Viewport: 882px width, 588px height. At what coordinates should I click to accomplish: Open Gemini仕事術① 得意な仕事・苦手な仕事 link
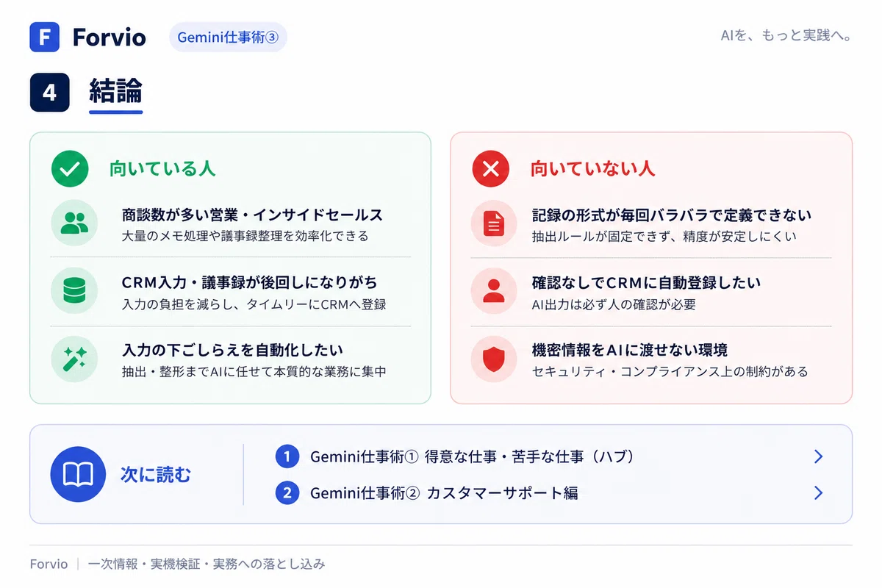(x=472, y=456)
